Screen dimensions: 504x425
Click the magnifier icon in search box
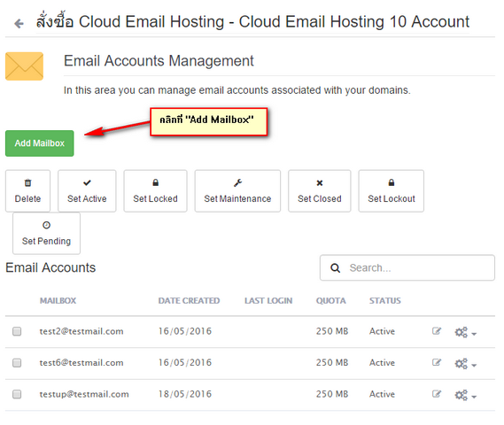pos(335,268)
